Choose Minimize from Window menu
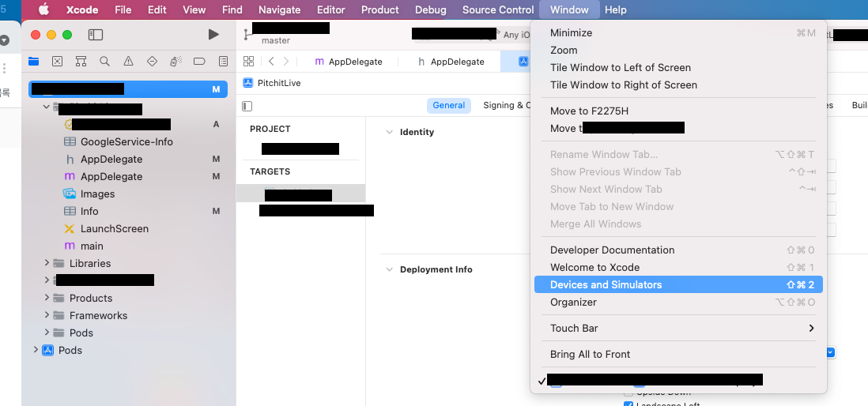Image resolution: width=868 pixels, height=406 pixels. click(x=678, y=32)
